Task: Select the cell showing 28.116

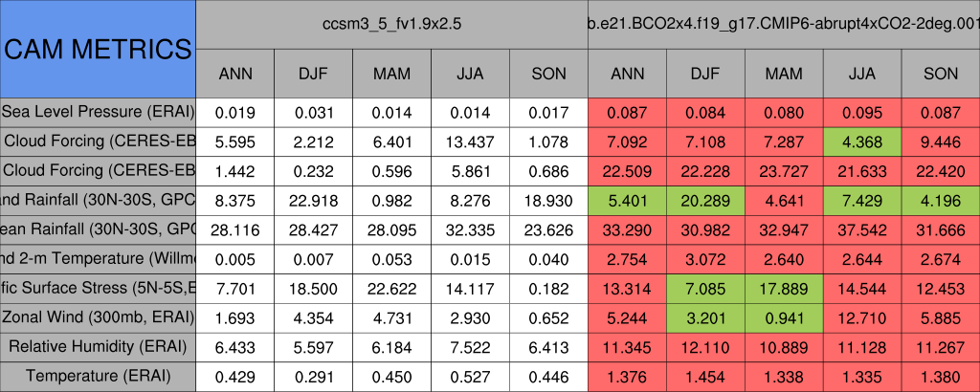Action: point(234,229)
